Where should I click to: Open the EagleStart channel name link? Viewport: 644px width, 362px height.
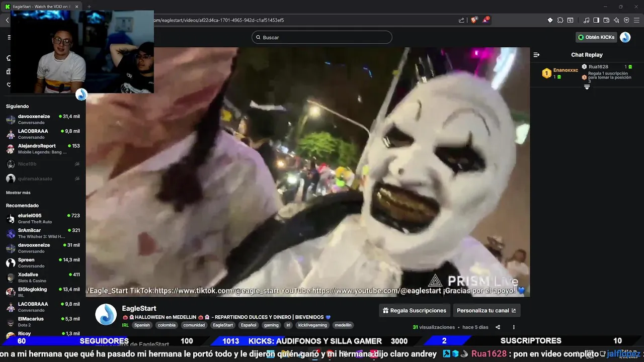[x=139, y=308]
